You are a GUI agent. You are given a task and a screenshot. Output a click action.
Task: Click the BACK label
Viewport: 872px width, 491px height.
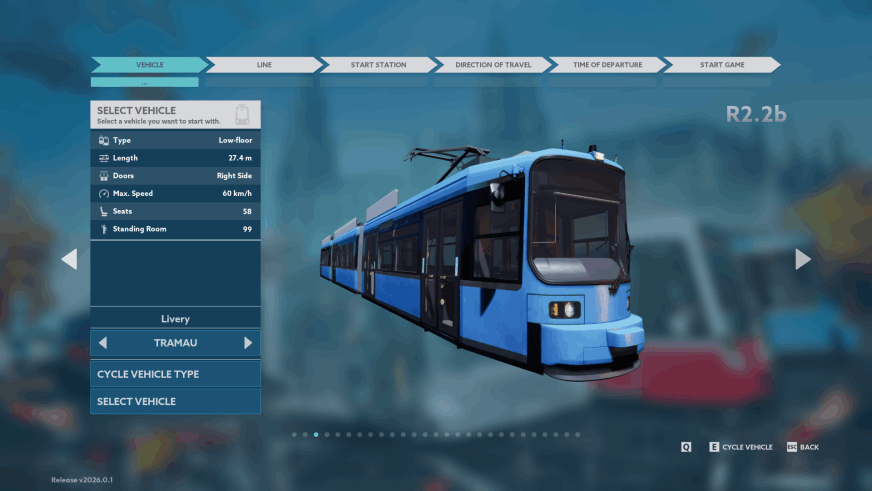[x=810, y=447]
